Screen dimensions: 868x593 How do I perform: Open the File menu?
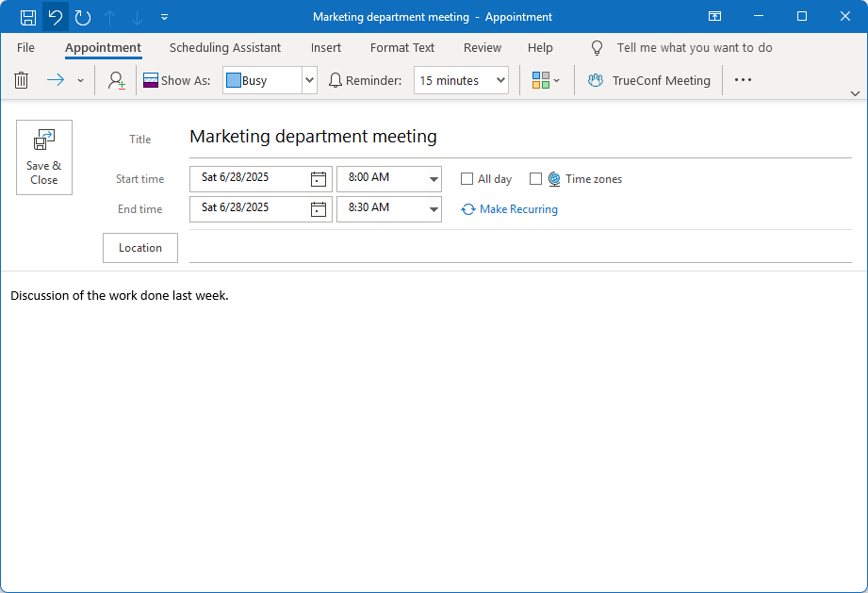(26, 48)
